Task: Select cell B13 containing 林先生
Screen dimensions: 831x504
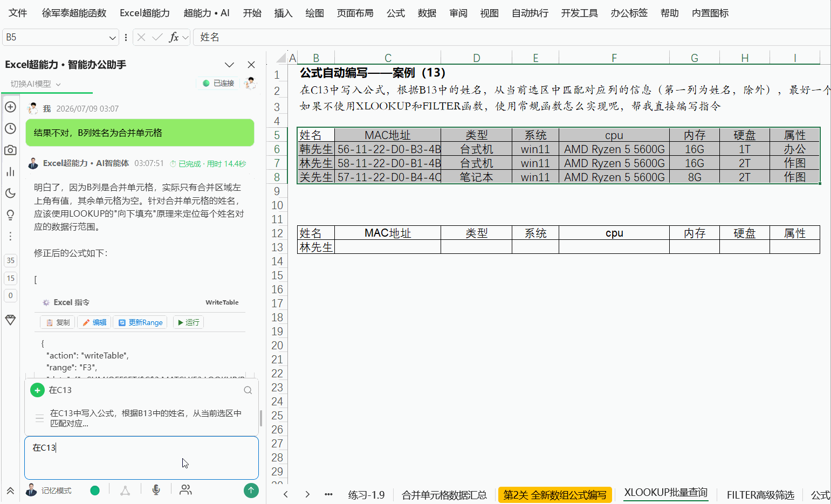Action: click(x=316, y=247)
